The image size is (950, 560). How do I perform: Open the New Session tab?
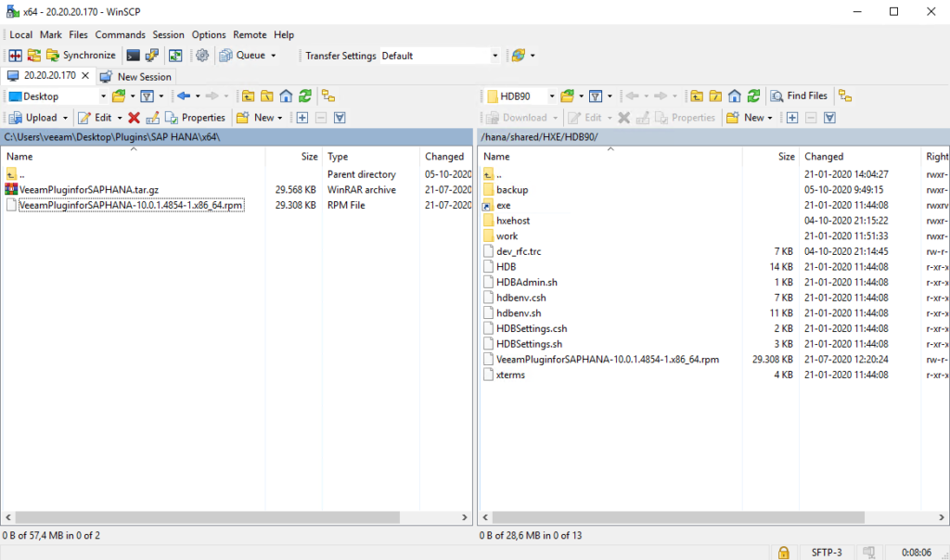pyautogui.click(x=135, y=77)
